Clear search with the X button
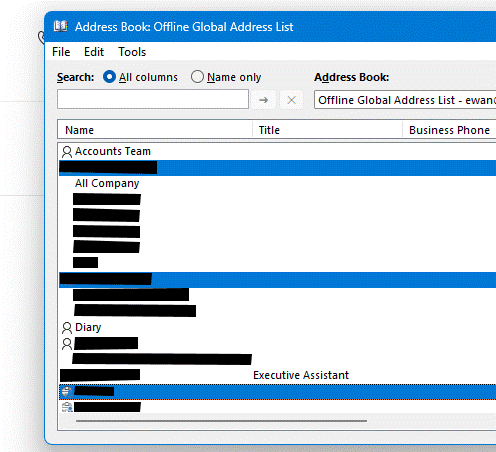The image size is (496, 452). tap(291, 100)
